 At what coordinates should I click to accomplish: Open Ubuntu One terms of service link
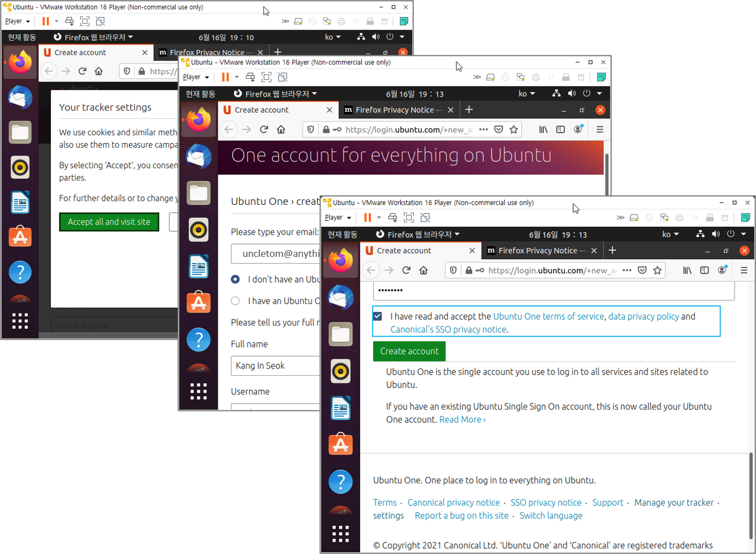pos(549,316)
